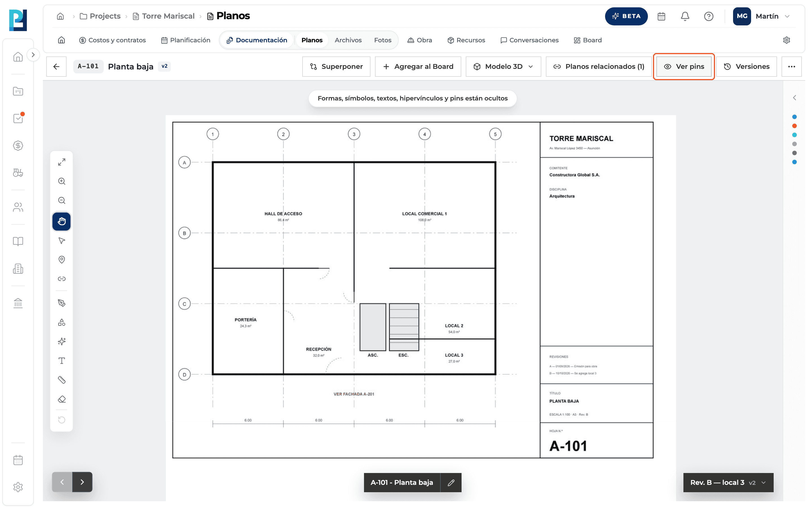Click the fullscreen expand tool icon
Screen dimensions: 812x508
61,162
